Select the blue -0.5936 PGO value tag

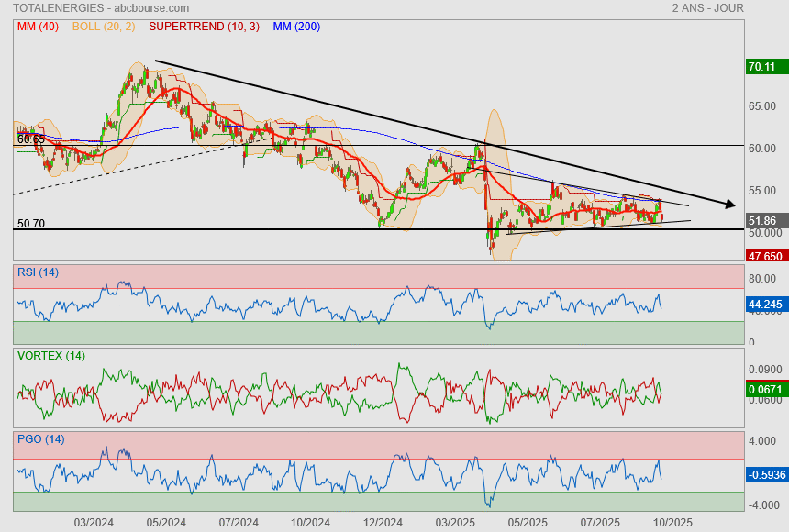[766, 474]
